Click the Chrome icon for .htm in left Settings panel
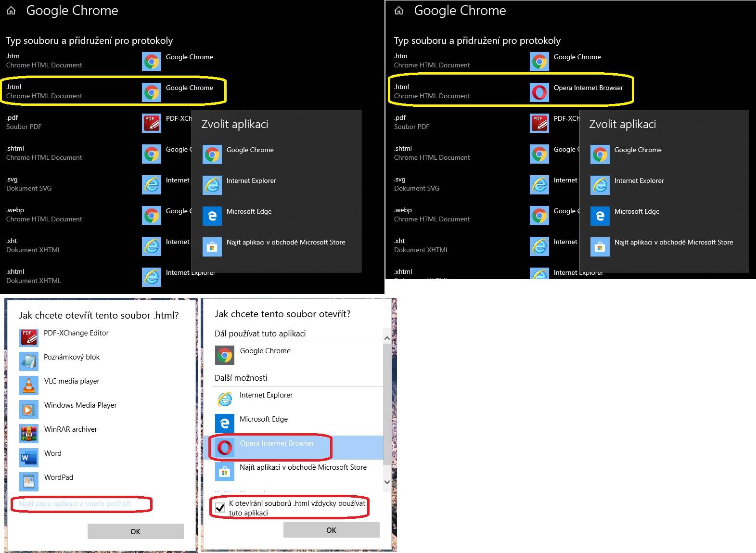Screen dimensions: 756x553 [x=152, y=62]
